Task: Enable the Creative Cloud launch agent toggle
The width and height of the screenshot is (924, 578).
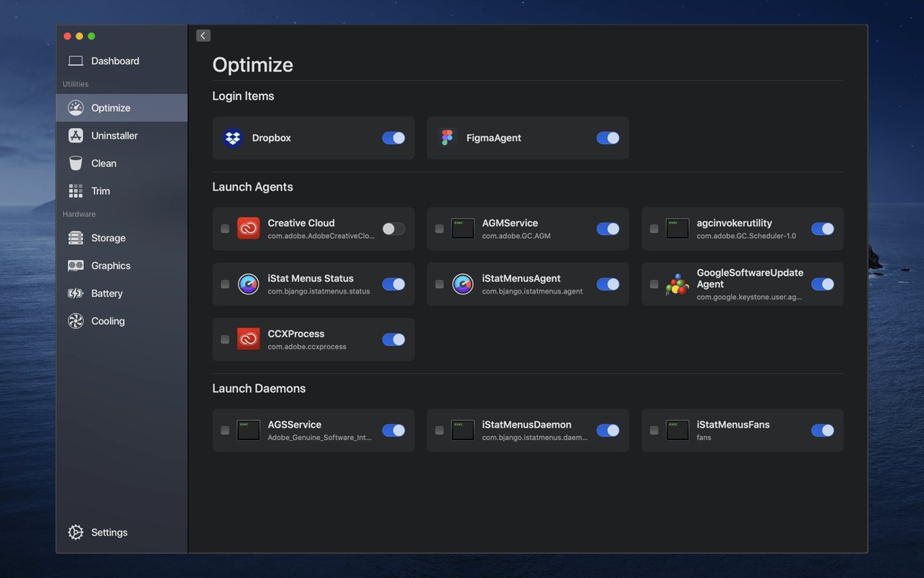Action: pos(393,229)
